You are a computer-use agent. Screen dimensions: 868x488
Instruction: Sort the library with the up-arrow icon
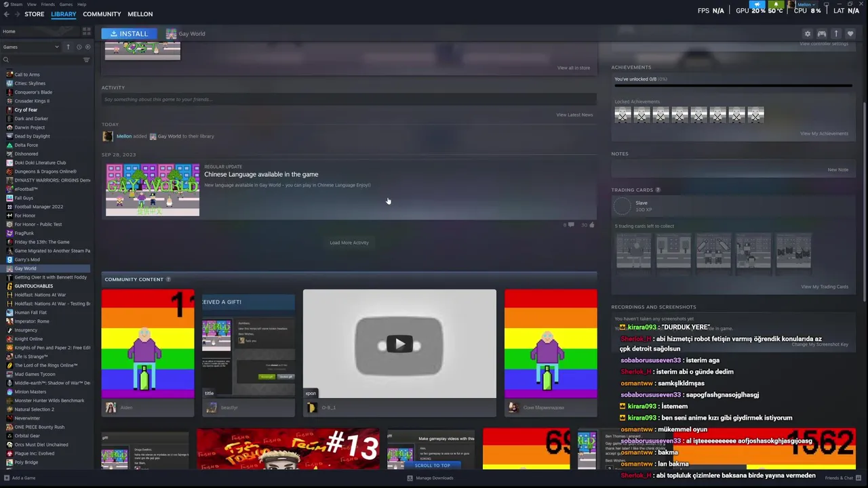pyautogui.click(x=68, y=47)
